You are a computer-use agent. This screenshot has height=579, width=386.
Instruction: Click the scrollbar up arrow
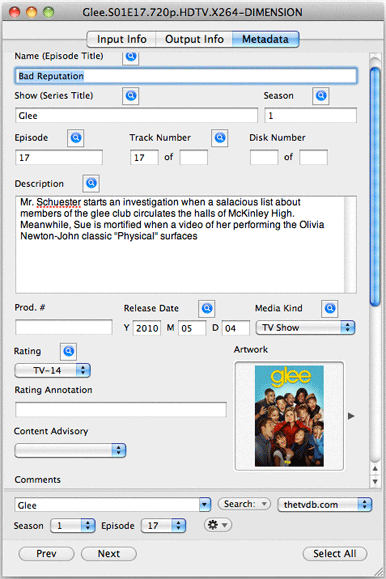click(x=375, y=469)
